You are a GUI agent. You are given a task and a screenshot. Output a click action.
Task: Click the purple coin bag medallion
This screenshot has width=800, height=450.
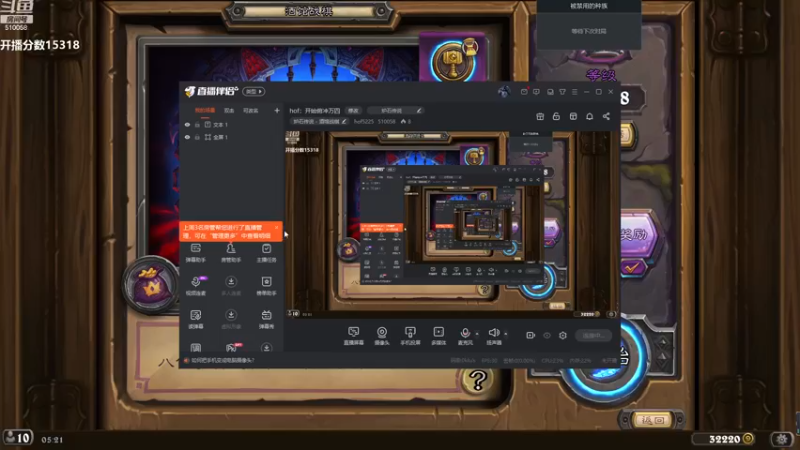151,285
